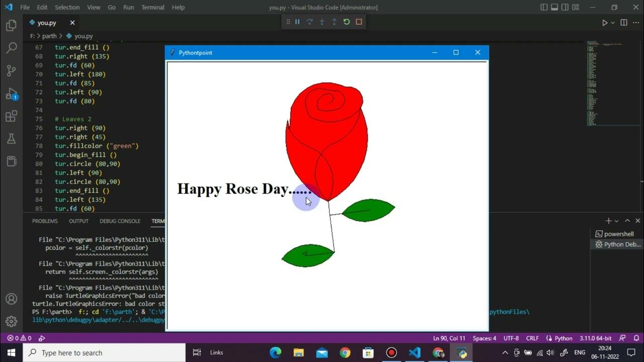Screen dimensions: 644x362
Task: Open the Edit menu
Action: [x=42, y=8]
